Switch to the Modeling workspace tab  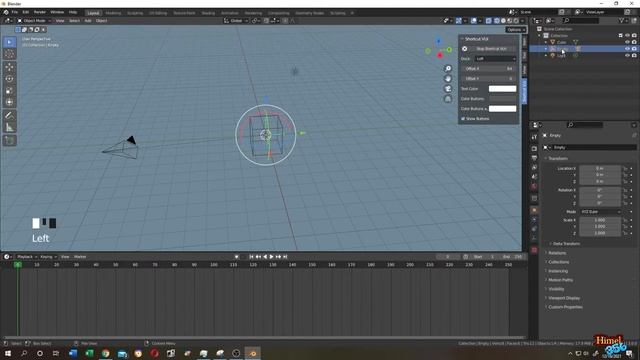tap(113, 13)
